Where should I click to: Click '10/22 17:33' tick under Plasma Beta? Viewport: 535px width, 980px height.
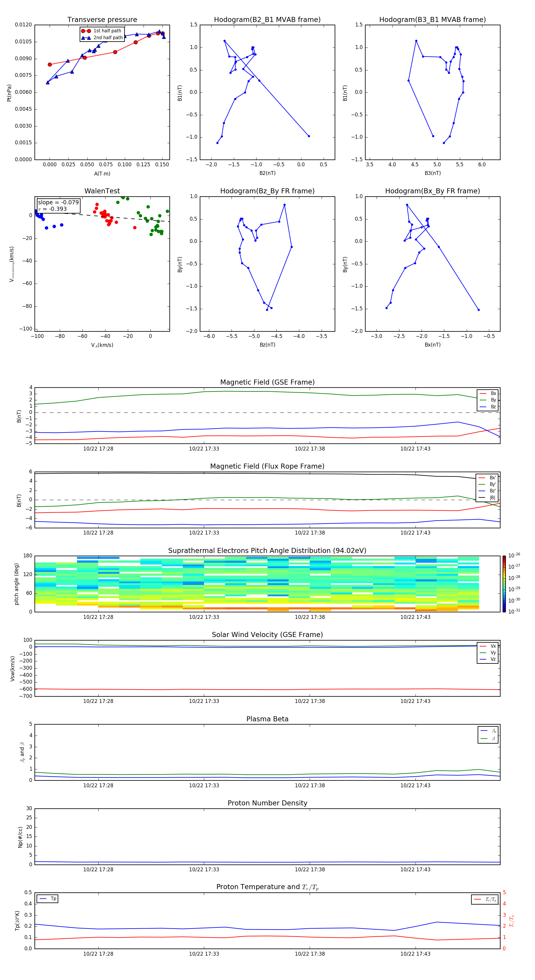tap(204, 785)
